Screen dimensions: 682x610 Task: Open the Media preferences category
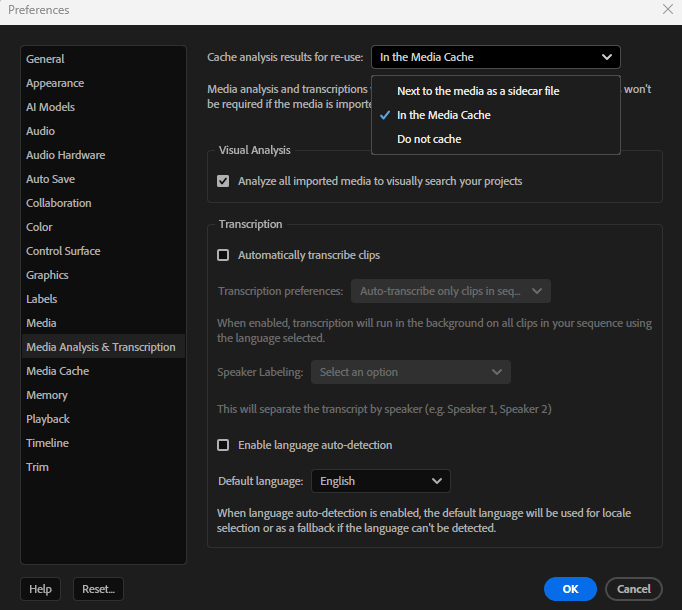(103, 323)
